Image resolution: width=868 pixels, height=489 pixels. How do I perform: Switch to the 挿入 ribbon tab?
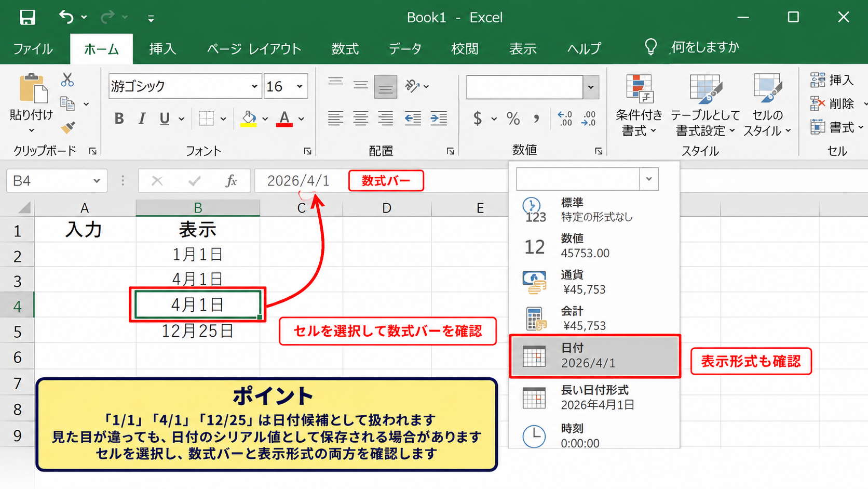pos(162,49)
